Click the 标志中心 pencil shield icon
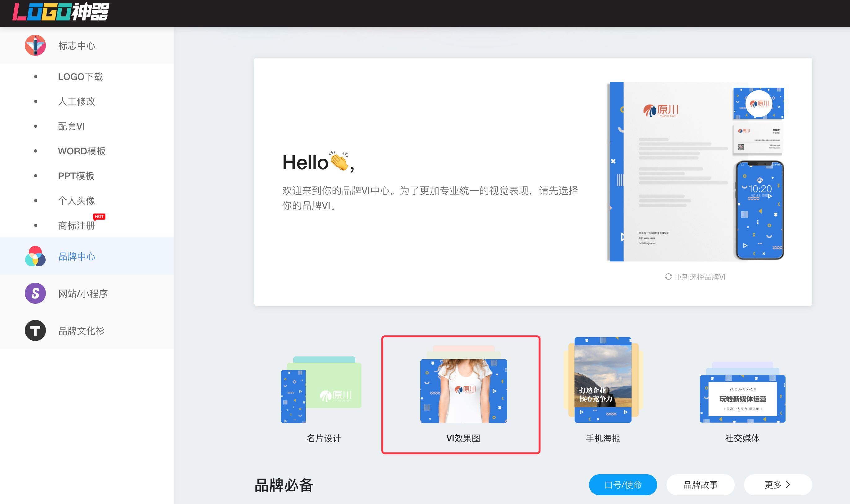 35,46
